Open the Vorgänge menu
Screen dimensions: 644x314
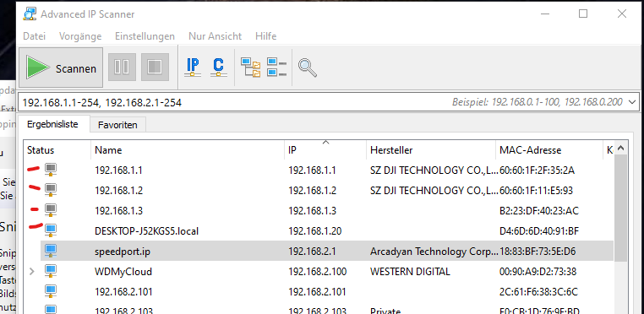80,36
